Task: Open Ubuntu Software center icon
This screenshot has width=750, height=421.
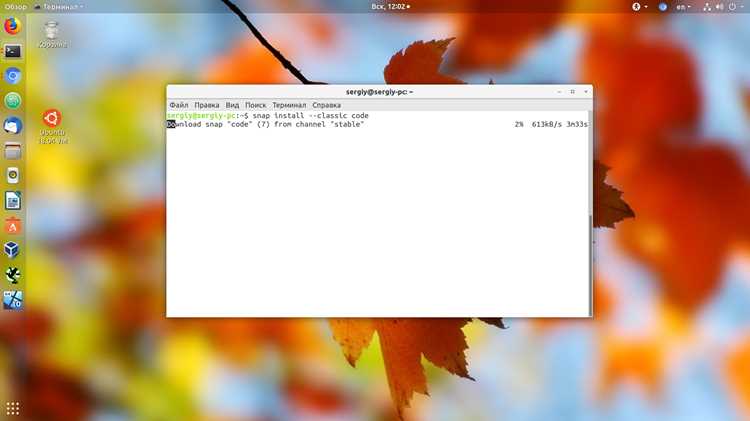Action: pyautogui.click(x=12, y=225)
